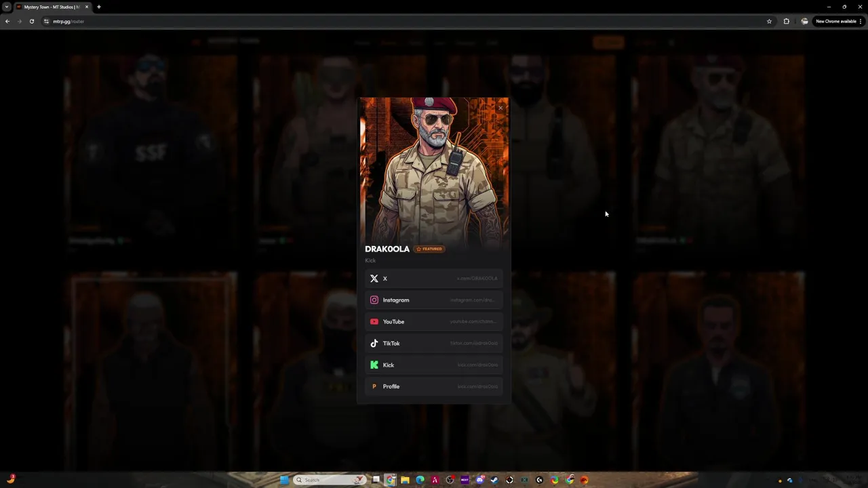Open the Windows Start menu
The image size is (868, 488).
[284, 480]
